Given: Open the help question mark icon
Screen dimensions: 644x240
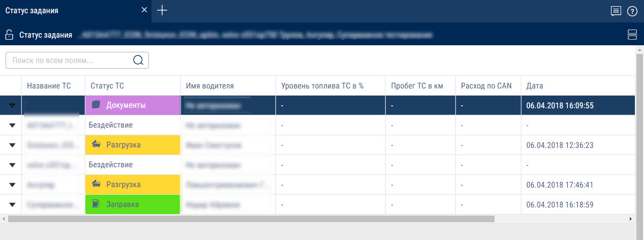Looking at the screenshot, I should tap(632, 11).
